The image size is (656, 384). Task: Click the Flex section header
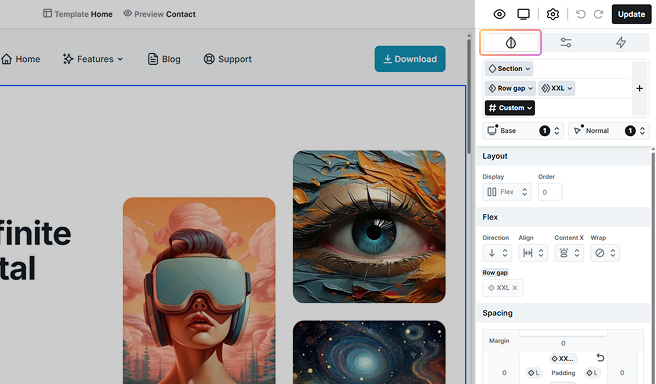pyautogui.click(x=563, y=217)
